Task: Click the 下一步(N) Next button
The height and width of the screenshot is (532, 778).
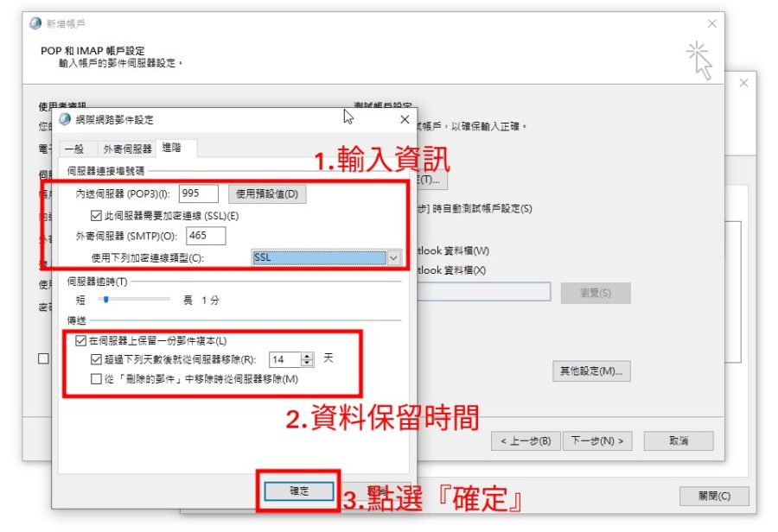Action: point(597,440)
